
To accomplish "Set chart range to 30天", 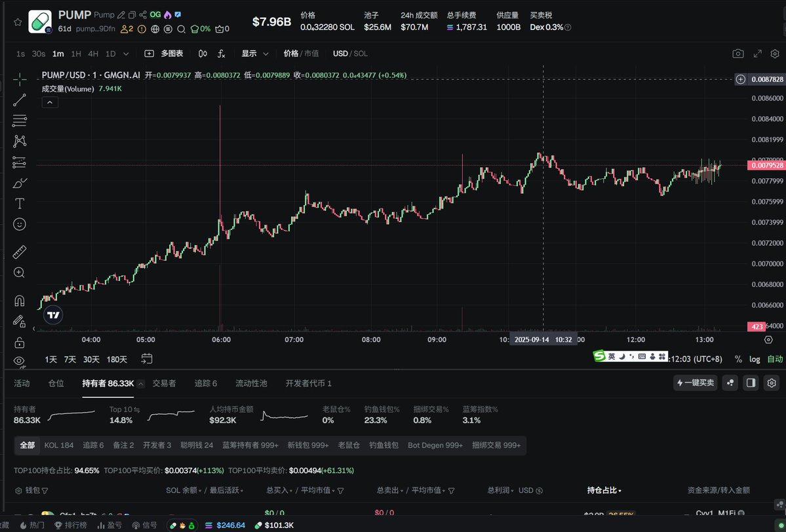I will click(90, 359).
